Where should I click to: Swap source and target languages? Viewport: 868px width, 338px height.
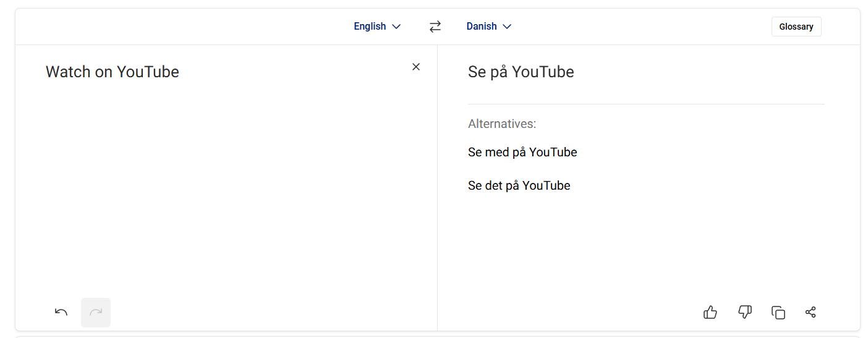click(x=435, y=27)
